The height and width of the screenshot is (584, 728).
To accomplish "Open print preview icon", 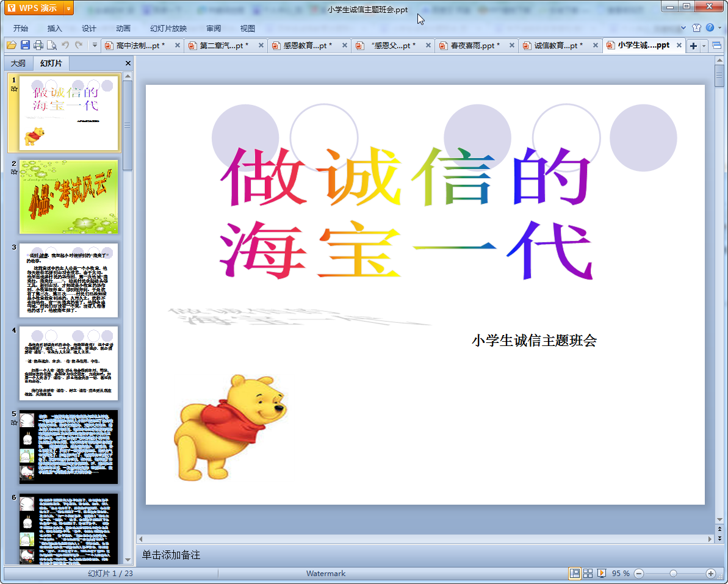I will pos(52,45).
